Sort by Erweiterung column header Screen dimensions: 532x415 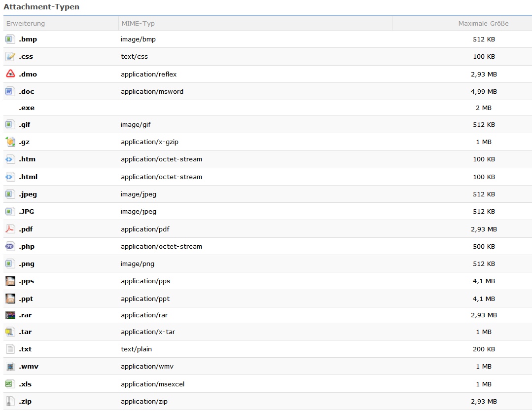pyautogui.click(x=26, y=23)
